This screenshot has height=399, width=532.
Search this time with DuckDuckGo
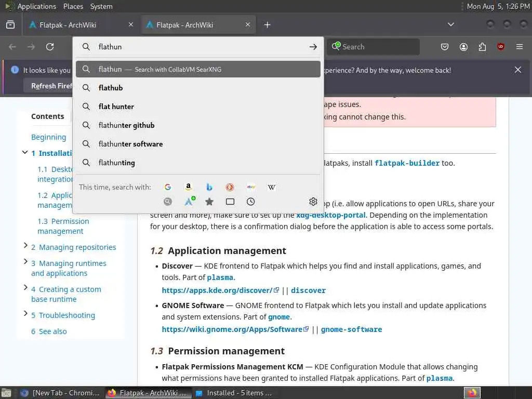point(230,187)
